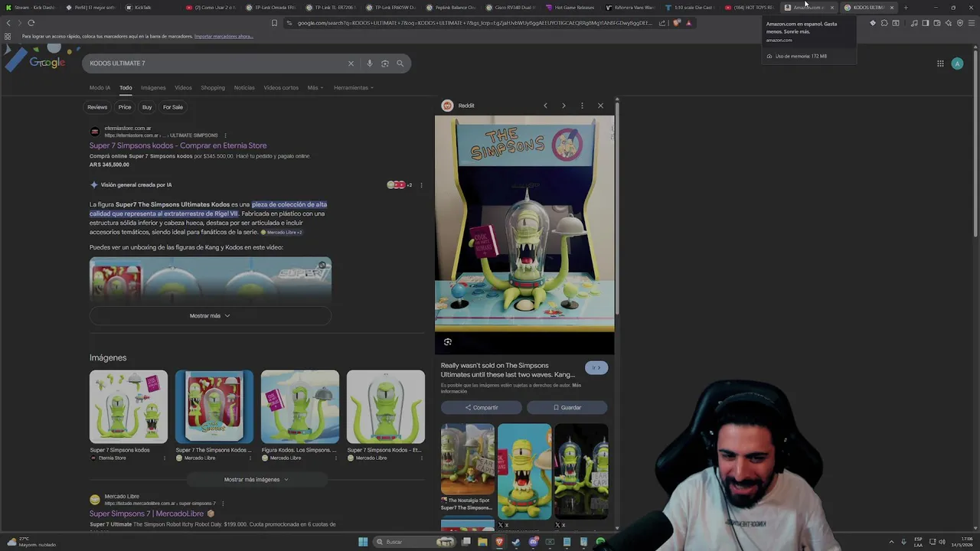980x551 pixels.
Task: Open the Windows Start menu
Action: (363, 542)
